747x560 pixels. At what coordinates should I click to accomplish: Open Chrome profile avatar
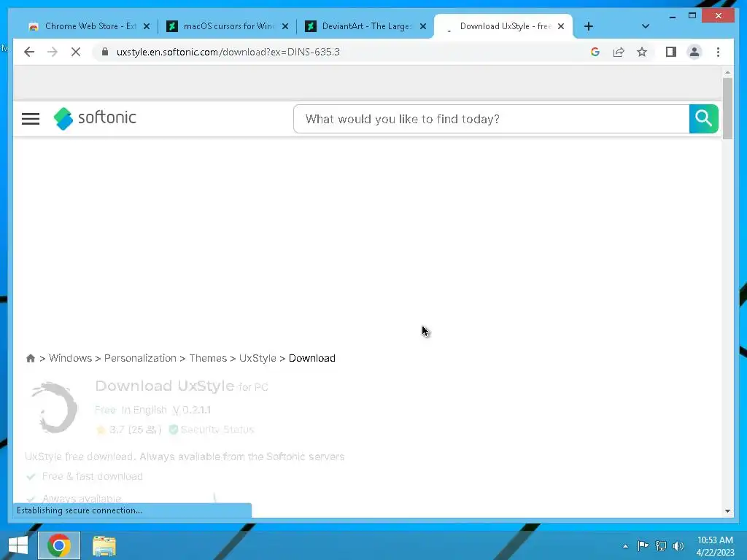tap(694, 52)
